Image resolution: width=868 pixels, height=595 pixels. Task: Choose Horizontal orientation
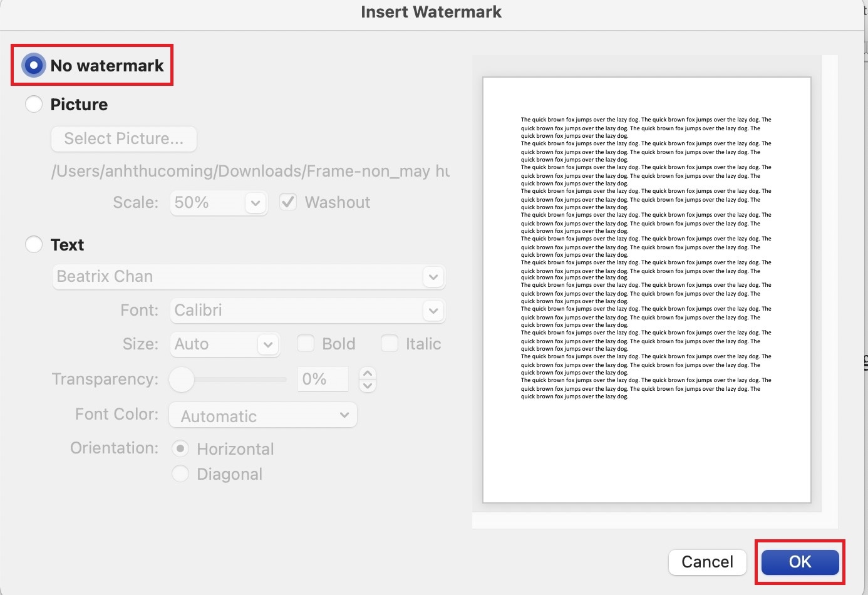point(181,448)
